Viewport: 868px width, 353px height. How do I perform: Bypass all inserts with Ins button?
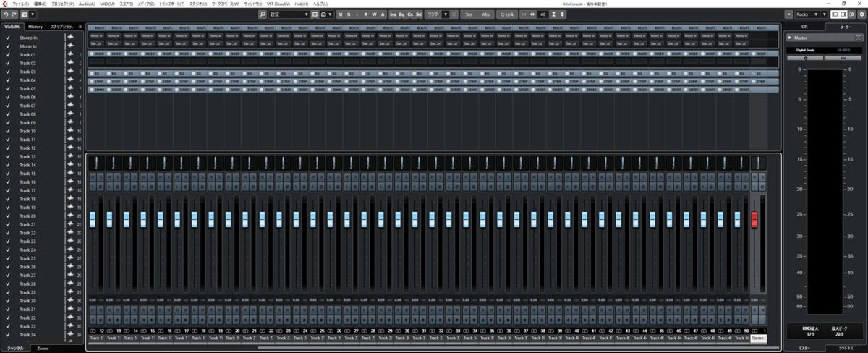393,14
